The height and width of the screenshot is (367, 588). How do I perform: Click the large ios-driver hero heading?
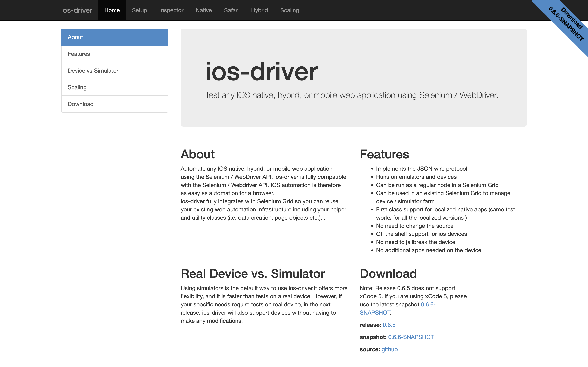[262, 71]
